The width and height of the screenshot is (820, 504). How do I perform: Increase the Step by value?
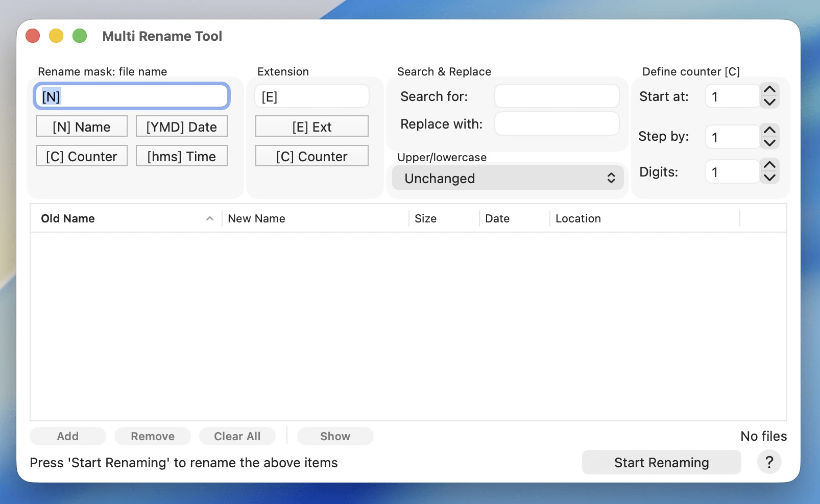pos(769,131)
